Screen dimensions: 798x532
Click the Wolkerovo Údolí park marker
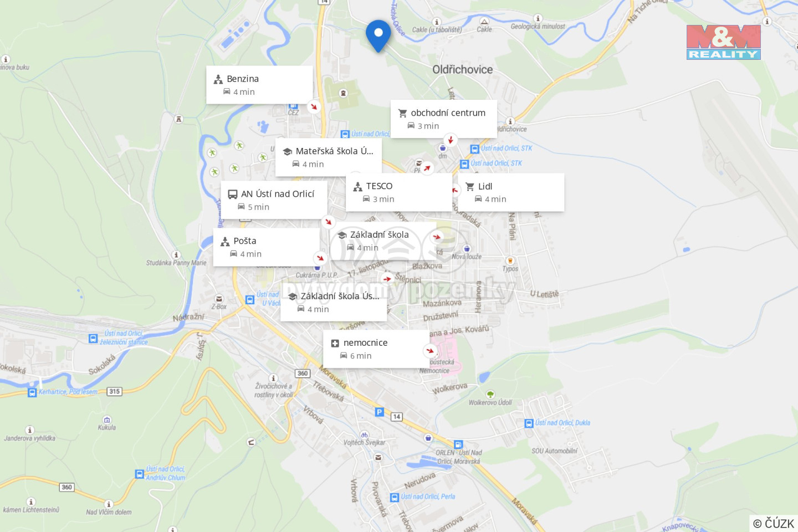coord(490,395)
